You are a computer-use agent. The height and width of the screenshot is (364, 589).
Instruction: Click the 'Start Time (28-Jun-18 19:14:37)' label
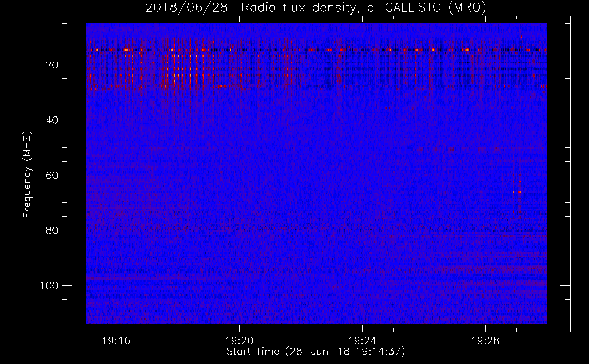[316, 352]
